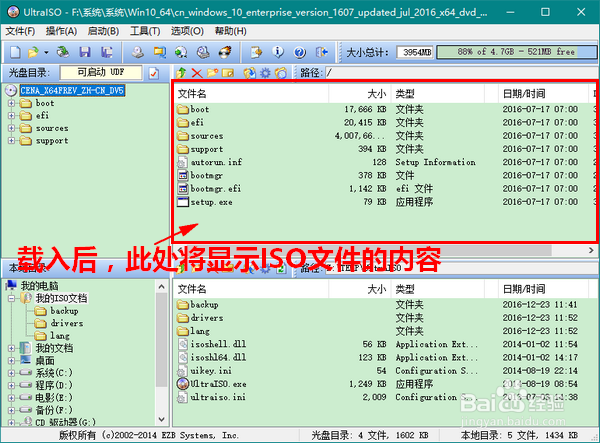Click the green Up folder arrow icon
600x443 pixels.
(181, 73)
